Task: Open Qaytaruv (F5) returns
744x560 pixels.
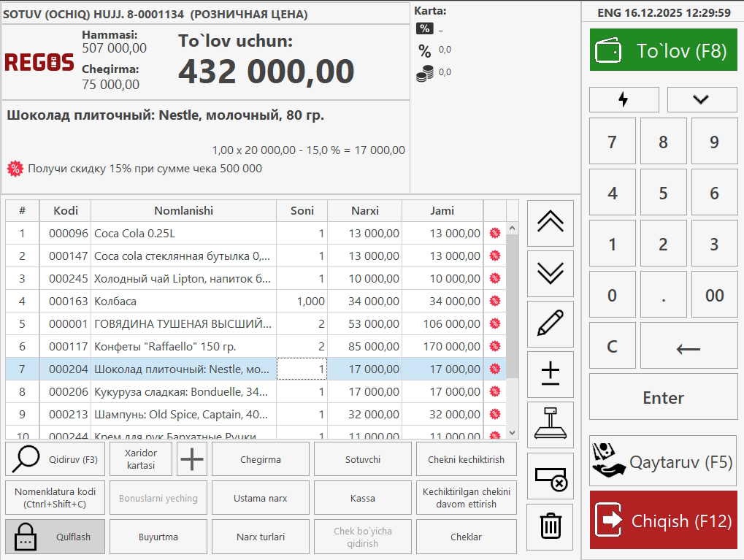Action: pyautogui.click(x=662, y=461)
